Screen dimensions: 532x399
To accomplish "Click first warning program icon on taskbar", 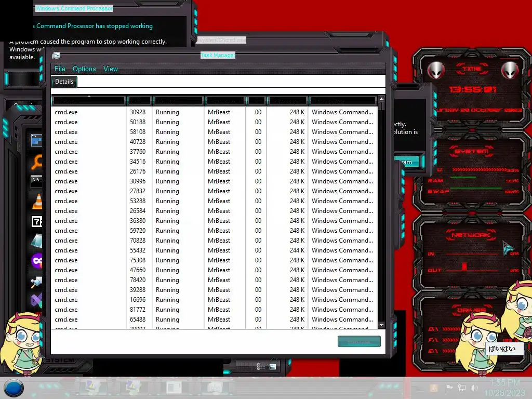I will (92, 388).
